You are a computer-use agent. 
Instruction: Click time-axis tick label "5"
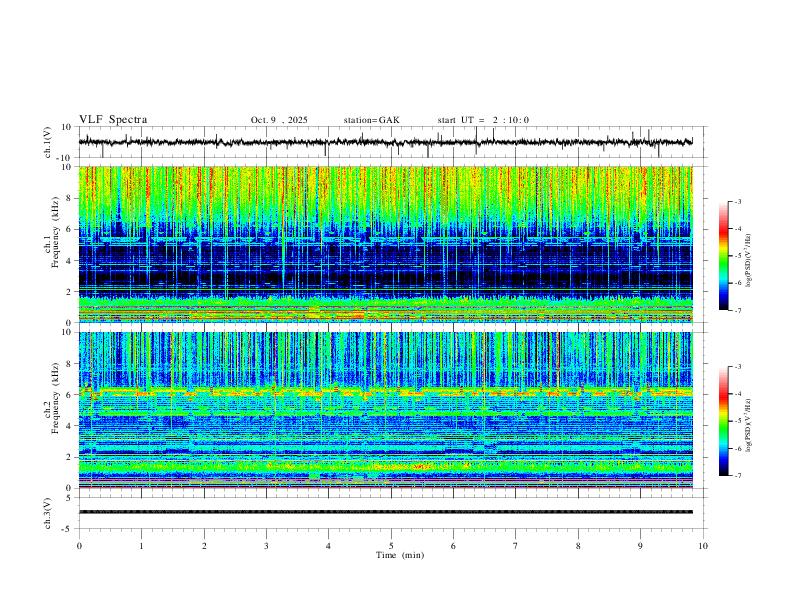391,546
